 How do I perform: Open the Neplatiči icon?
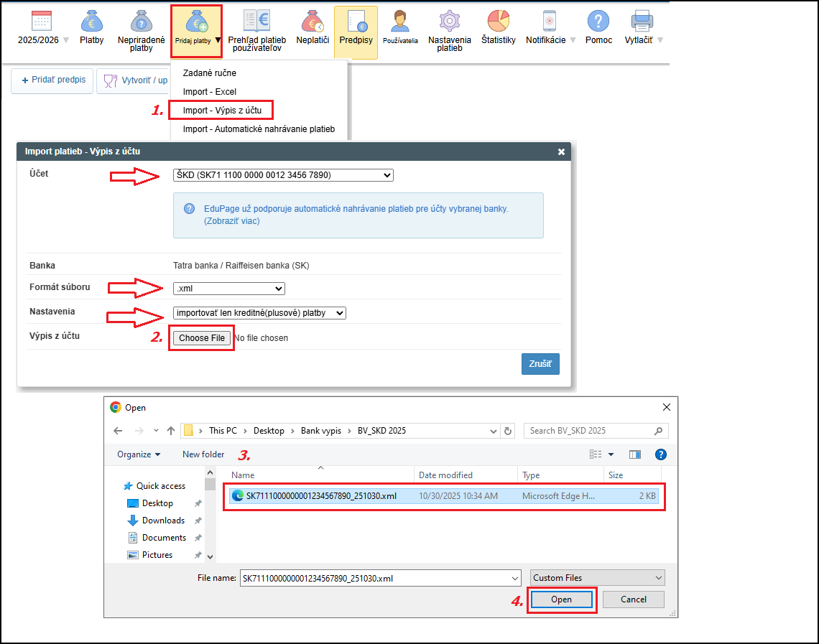pyautogui.click(x=312, y=22)
